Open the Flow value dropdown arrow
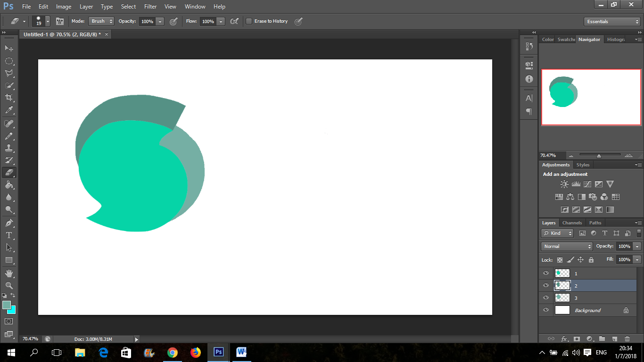The image size is (644, 362). click(x=221, y=21)
